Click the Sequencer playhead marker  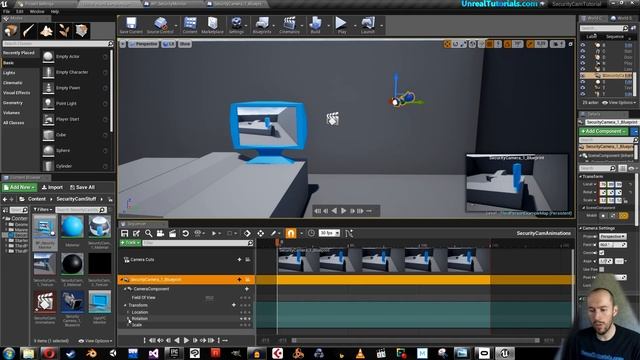point(278,242)
